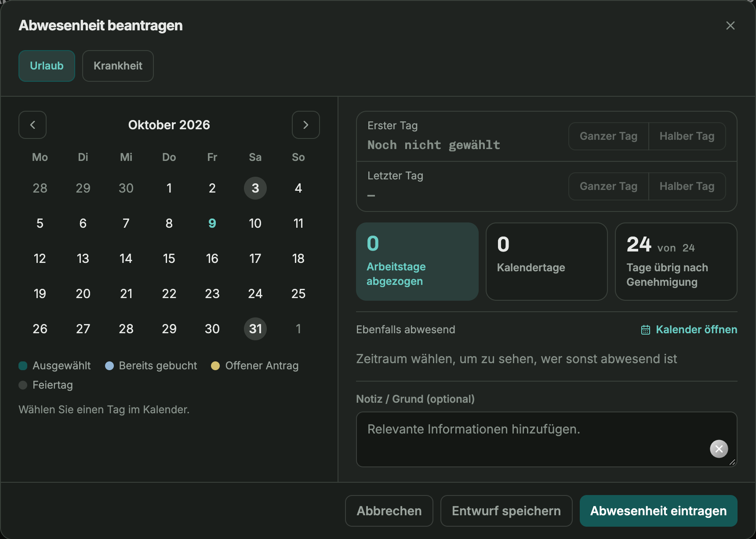This screenshot has height=539, width=756.
Task: Click the Arbeitstage abgezogen card
Action: 417,262
